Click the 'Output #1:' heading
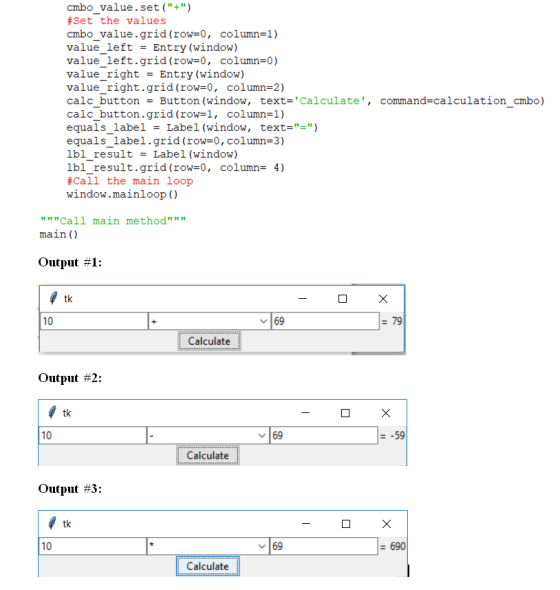 tap(70, 262)
